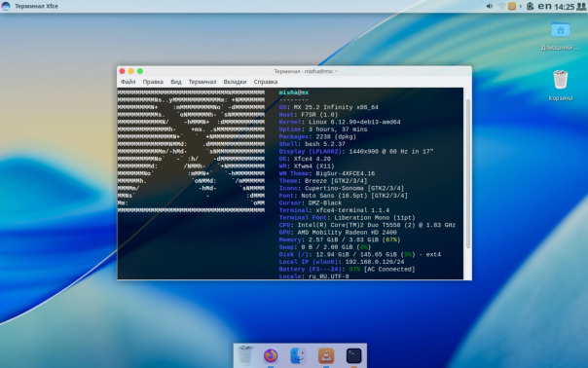
Task: Click the 'OS: MX 25.2 Infinity x86_64' line
Action: coord(328,107)
